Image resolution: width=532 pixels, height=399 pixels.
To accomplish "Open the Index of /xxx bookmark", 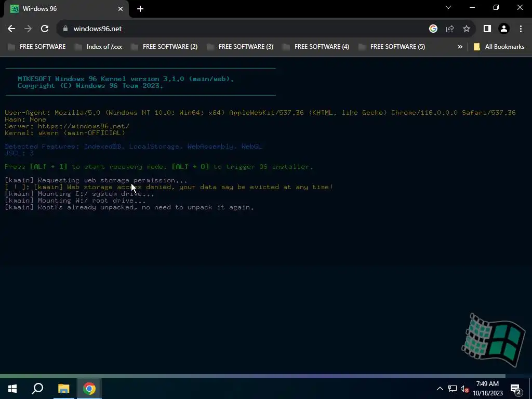I will [98, 47].
